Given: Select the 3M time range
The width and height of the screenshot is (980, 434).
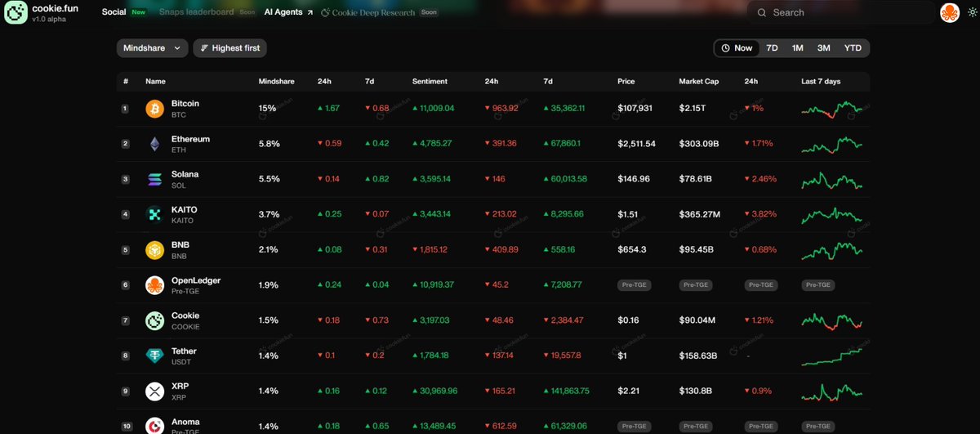Looking at the screenshot, I should coord(823,48).
